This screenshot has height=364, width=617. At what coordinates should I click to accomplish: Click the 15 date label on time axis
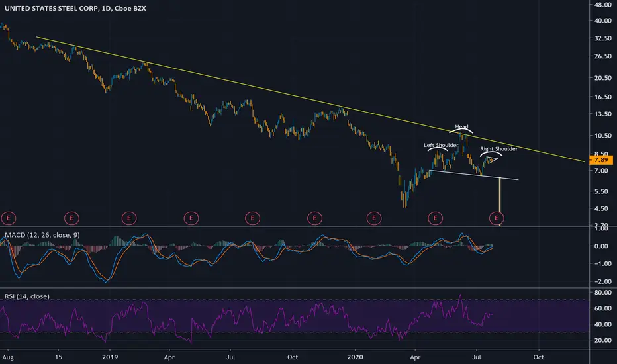click(x=59, y=357)
